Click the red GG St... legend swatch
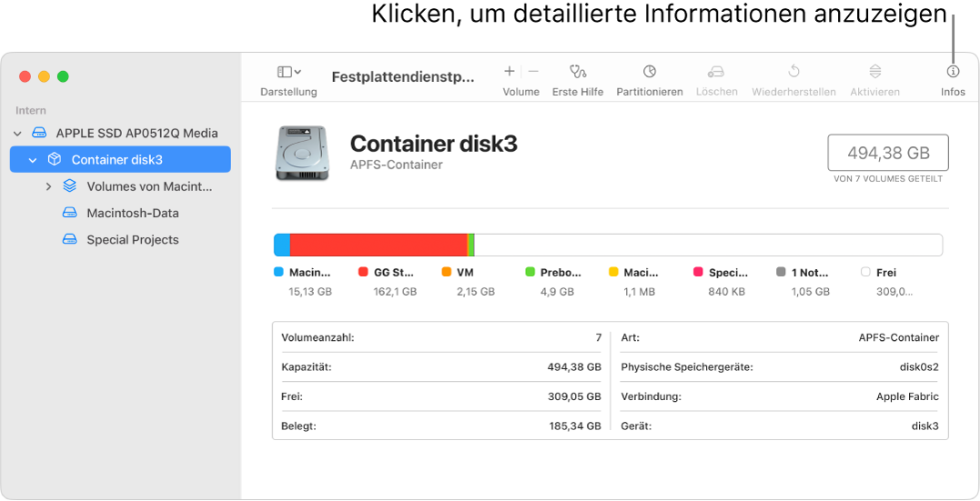Viewport: 980px width, 501px height. pos(362,273)
